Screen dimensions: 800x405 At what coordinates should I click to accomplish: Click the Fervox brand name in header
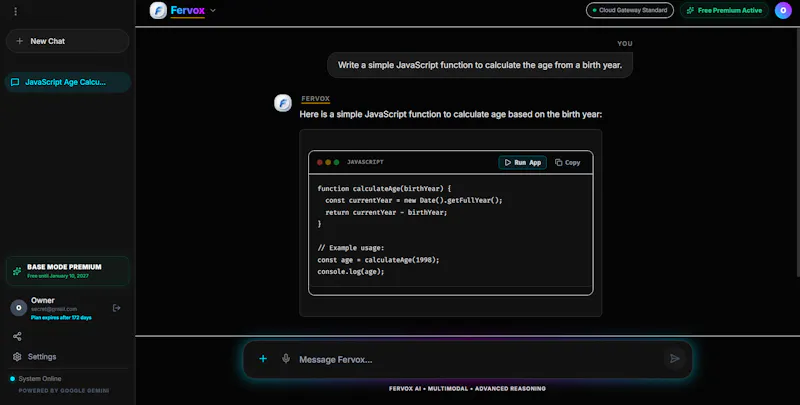coord(188,10)
